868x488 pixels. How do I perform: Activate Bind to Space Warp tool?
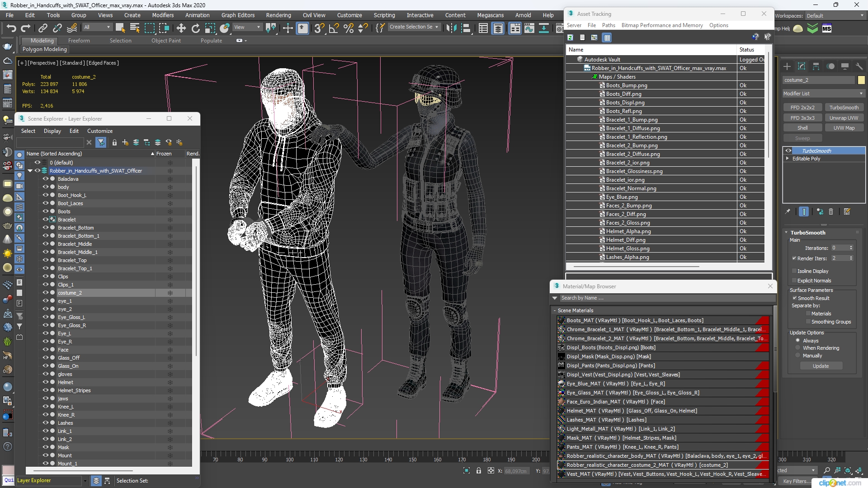click(x=72, y=28)
